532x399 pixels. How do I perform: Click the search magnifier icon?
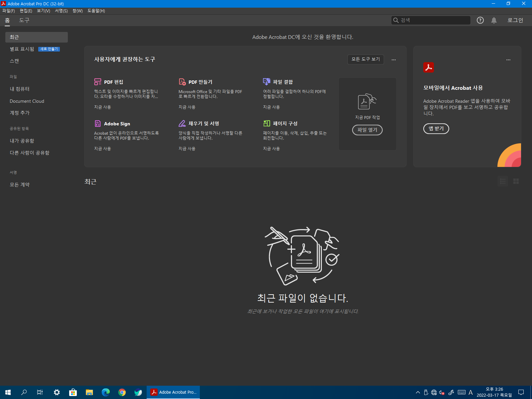(396, 20)
